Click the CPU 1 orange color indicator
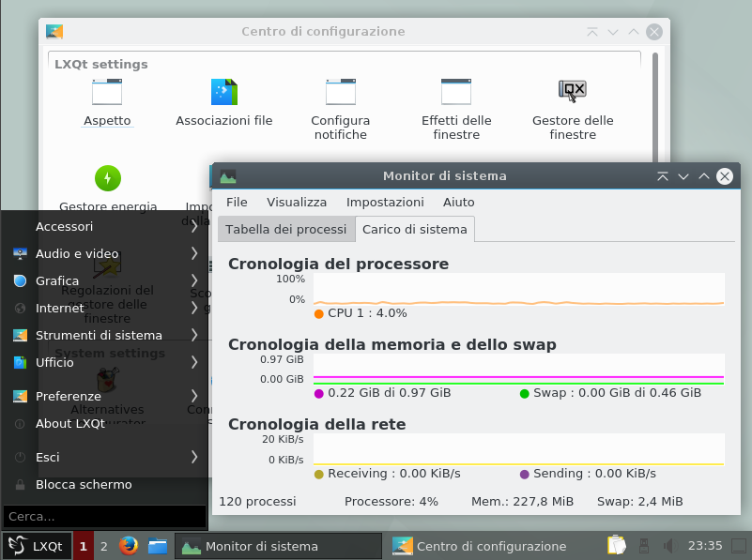752x560 pixels. [x=319, y=313]
